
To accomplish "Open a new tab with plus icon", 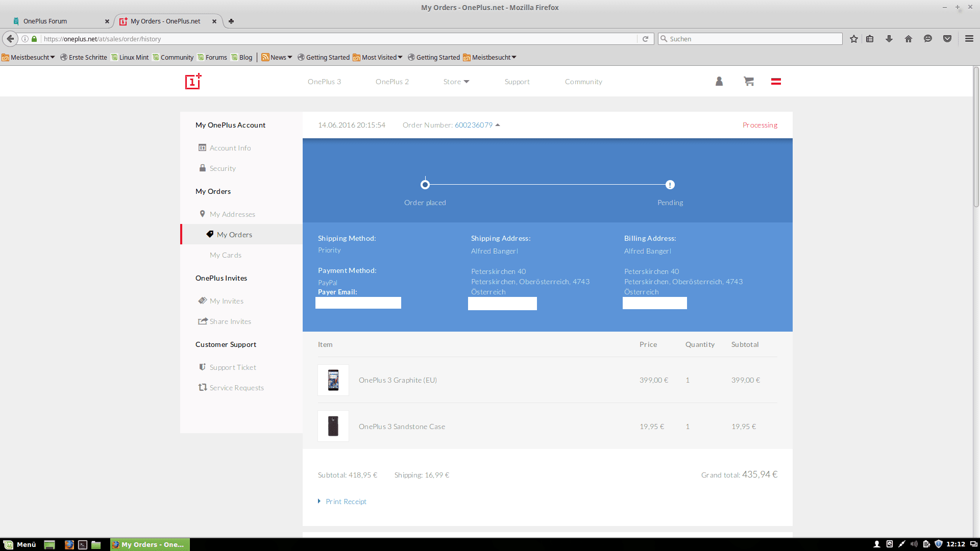I will [231, 21].
